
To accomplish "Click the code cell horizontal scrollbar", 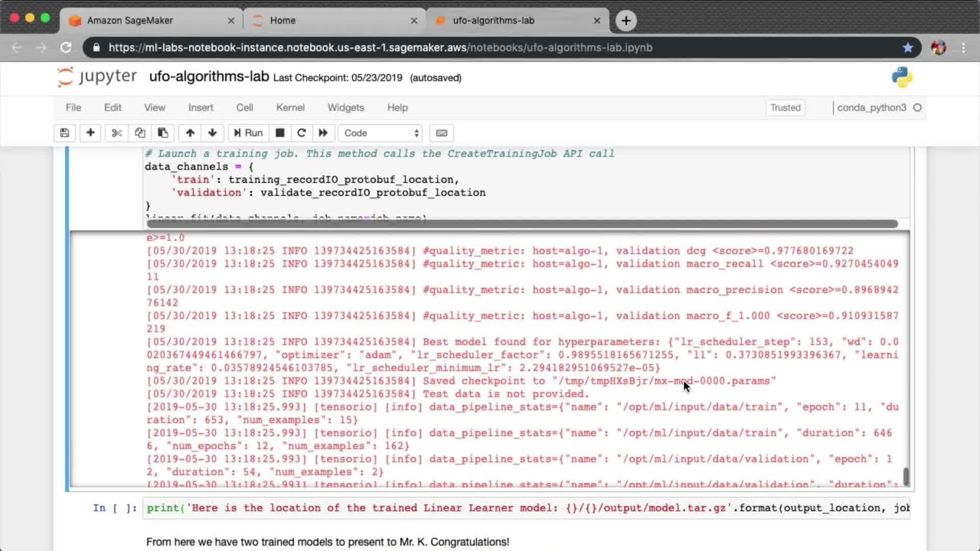I will 522,224.
